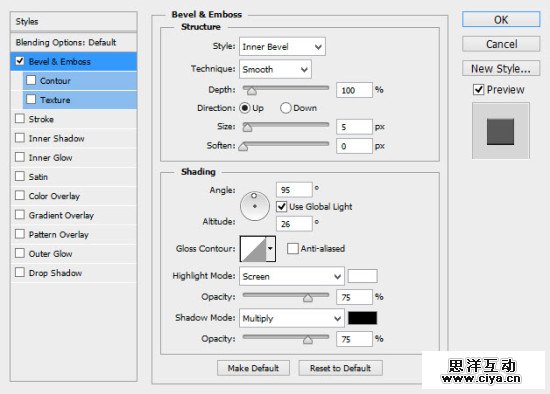Image resolution: width=550 pixels, height=394 pixels.
Task: Click the Size slider handle
Action: click(x=247, y=128)
